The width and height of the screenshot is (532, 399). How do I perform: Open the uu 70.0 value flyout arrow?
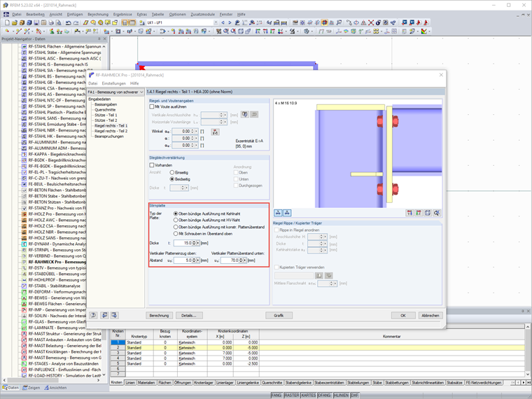point(245,260)
